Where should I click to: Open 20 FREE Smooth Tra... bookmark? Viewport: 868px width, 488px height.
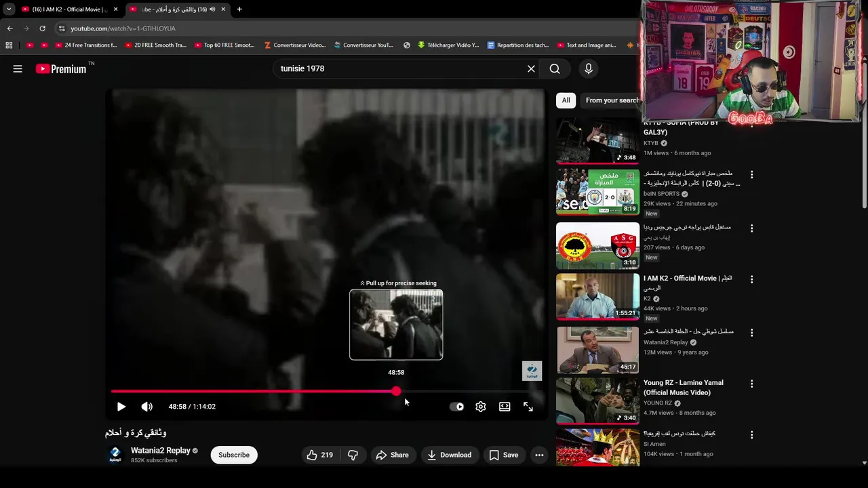tap(155, 45)
